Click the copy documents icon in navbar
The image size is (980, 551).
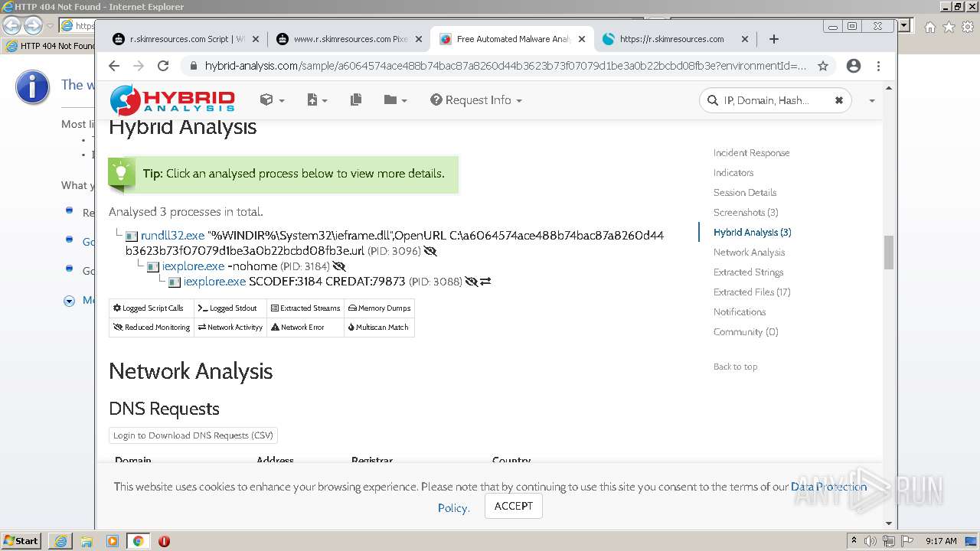coord(356,100)
